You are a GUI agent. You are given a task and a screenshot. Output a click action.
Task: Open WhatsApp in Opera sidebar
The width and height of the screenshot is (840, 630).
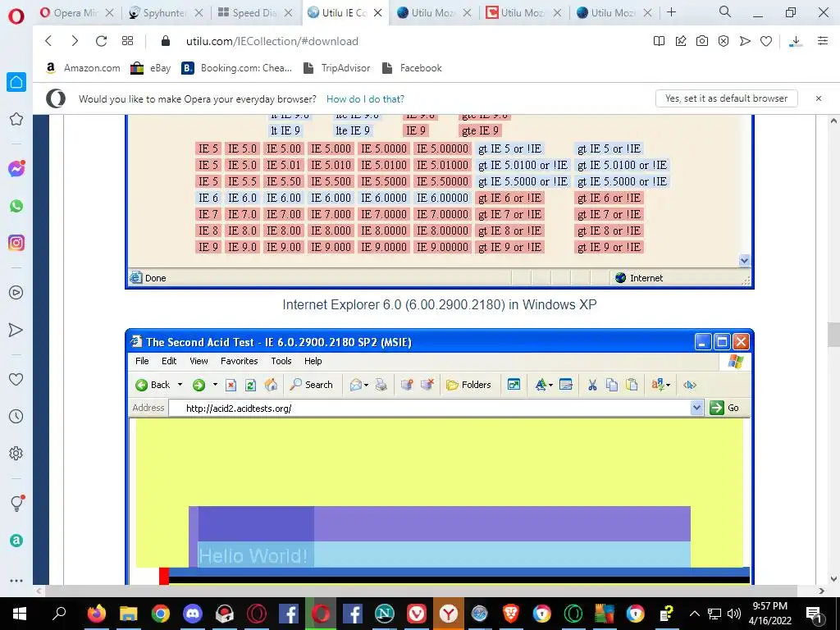pos(16,206)
